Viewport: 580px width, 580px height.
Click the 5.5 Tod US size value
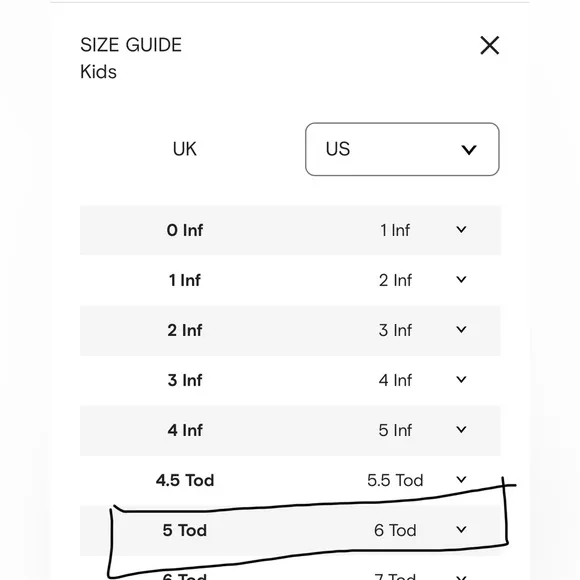click(x=395, y=480)
